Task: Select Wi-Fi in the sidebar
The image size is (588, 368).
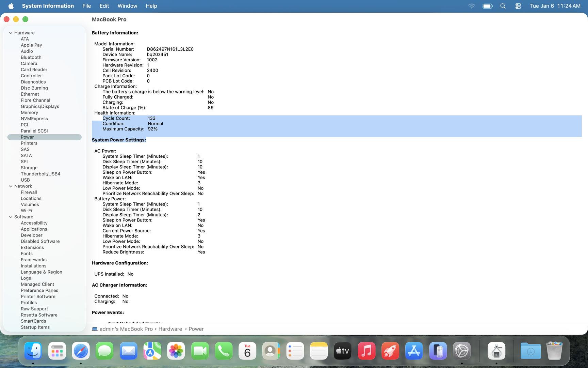Action: 27,211
